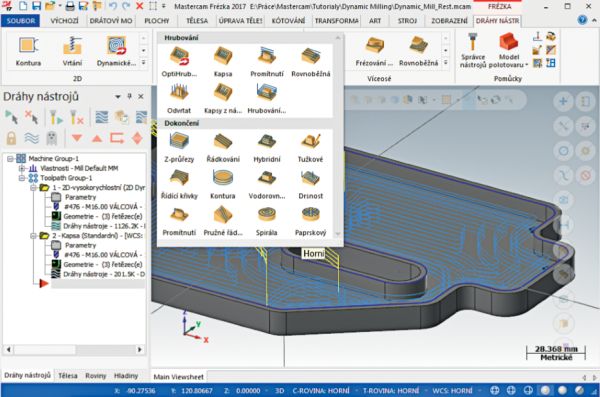Open the SOUBOR file menu

point(21,21)
